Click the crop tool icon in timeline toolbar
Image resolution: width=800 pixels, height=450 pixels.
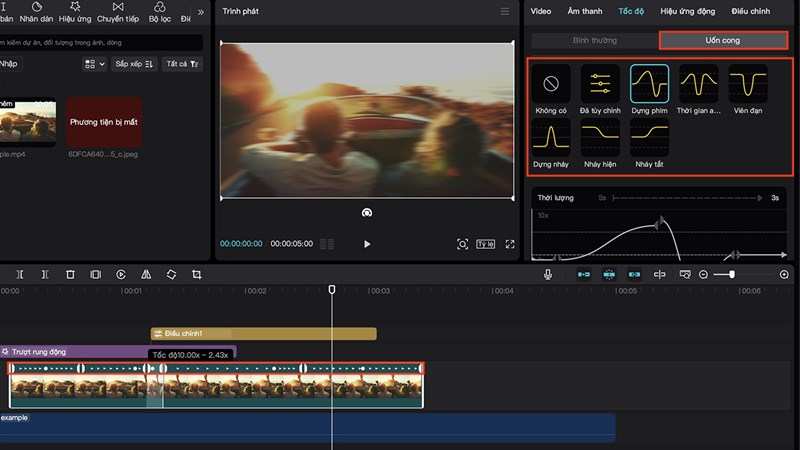(197, 274)
